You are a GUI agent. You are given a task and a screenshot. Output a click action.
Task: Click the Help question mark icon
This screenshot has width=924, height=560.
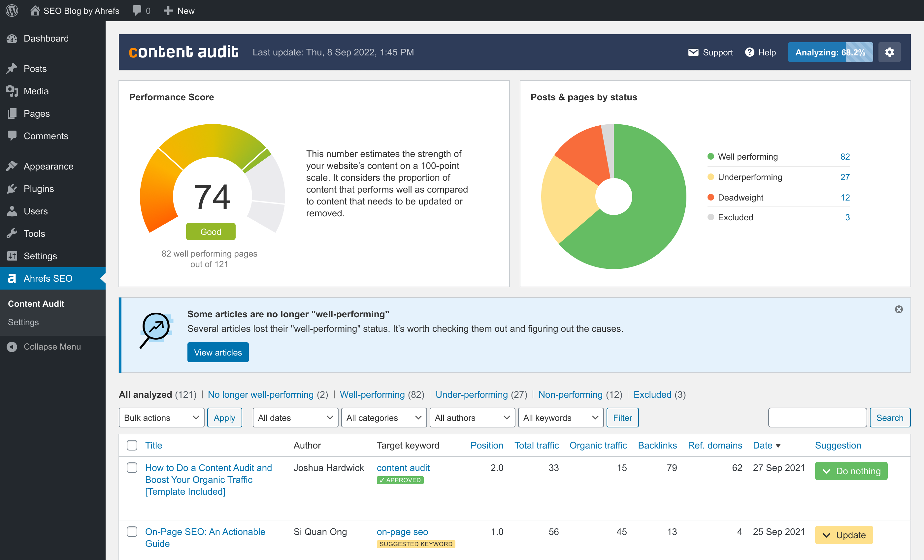[x=749, y=52]
